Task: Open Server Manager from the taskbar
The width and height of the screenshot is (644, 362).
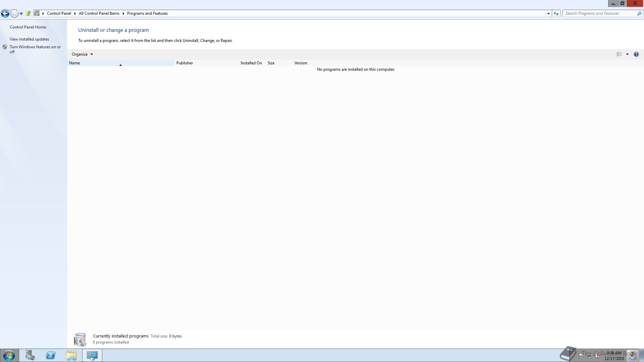Action: click(x=30, y=355)
